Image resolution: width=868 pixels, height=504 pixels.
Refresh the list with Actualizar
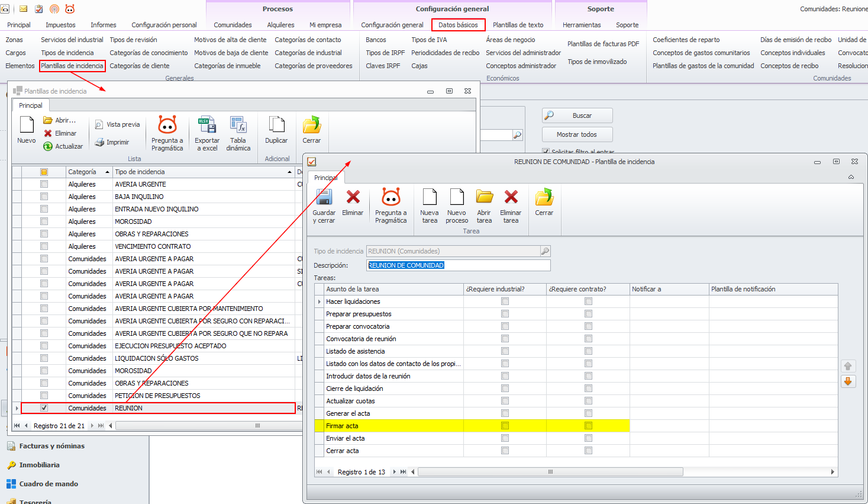pyautogui.click(x=63, y=146)
